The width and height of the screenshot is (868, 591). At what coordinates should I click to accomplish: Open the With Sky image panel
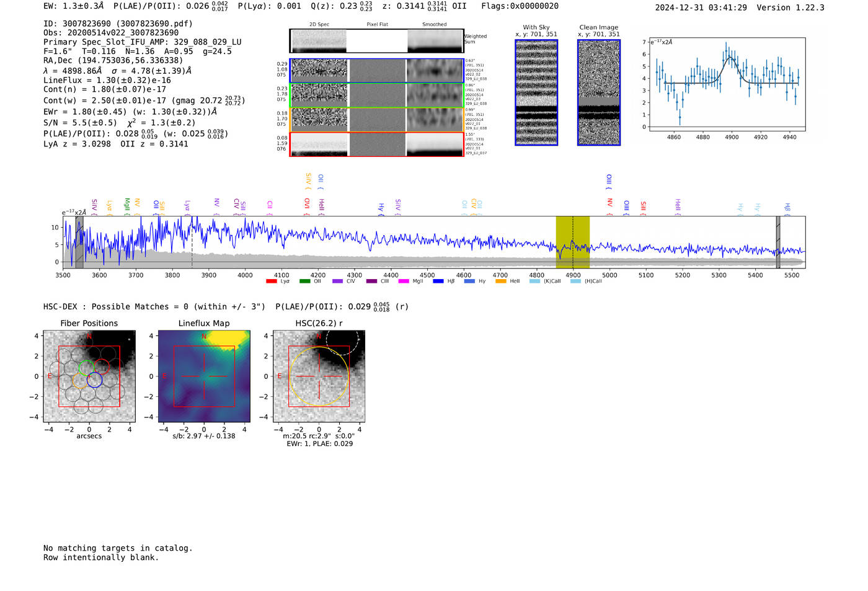536,92
